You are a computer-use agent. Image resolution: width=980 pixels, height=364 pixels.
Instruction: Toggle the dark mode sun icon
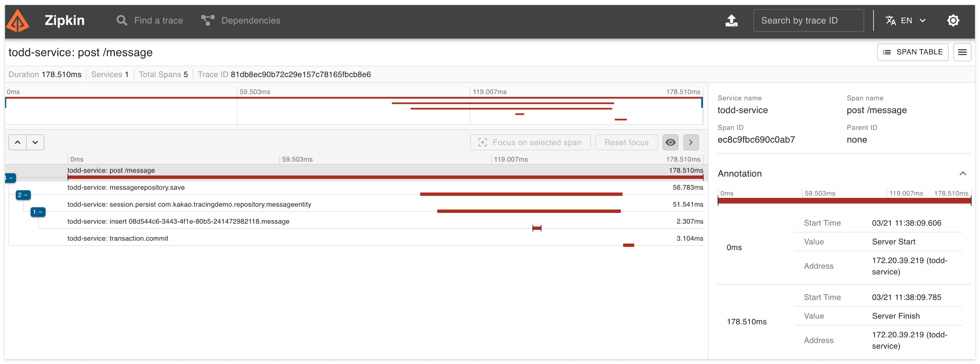pos(953,21)
